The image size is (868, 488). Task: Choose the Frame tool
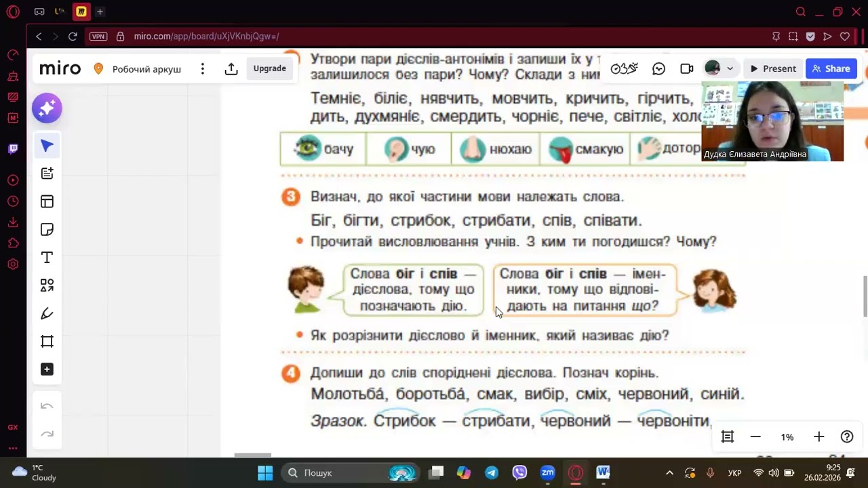click(47, 342)
